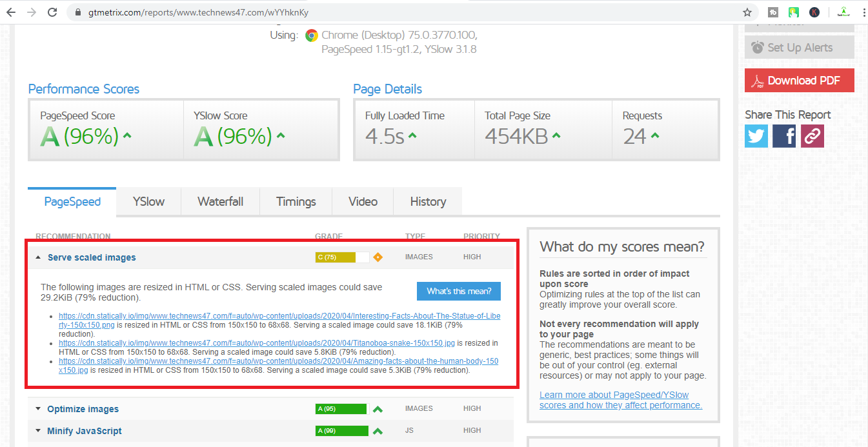Click the C (75) grade bar
The height and width of the screenshot is (447, 868).
tap(342, 257)
